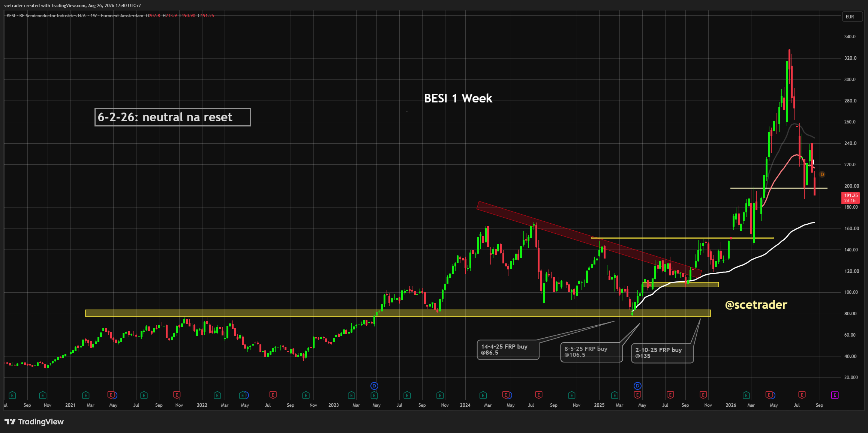
Task: Click the magenta upcoming earnings marker
Action: (x=835, y=395)
